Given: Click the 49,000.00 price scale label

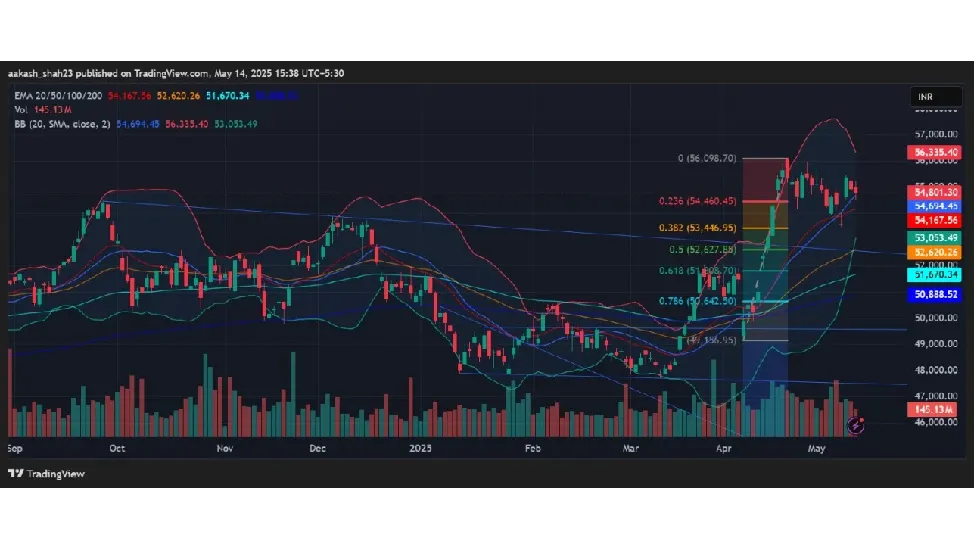Looking at the screenshot, I should 936,343.
